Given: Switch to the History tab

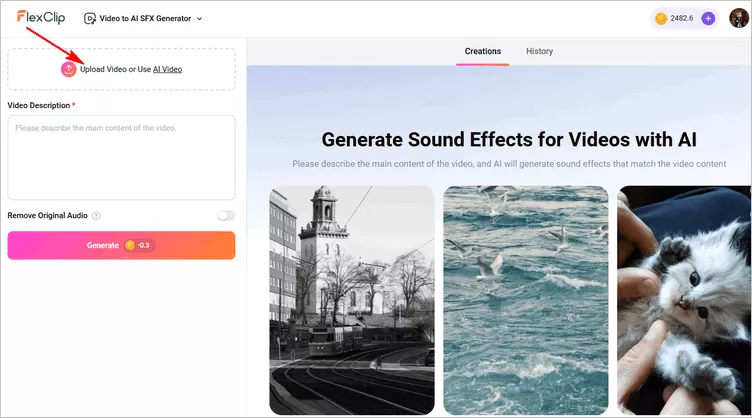Looking at the screenshot, I should [540, 51].
